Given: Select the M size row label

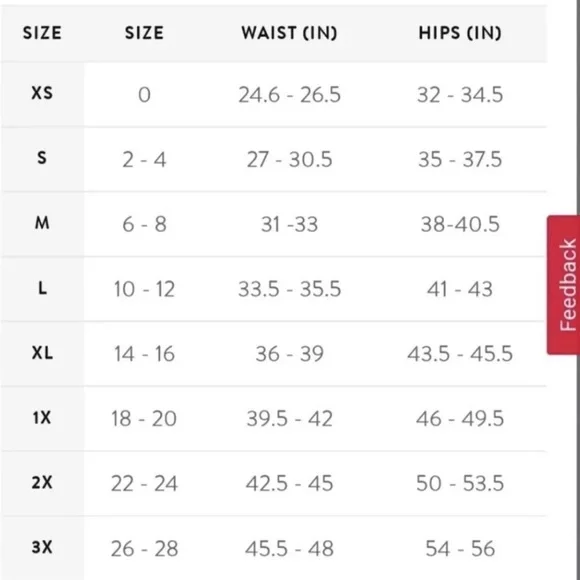Looking at the screenshot, I should (x=42, y=223).
